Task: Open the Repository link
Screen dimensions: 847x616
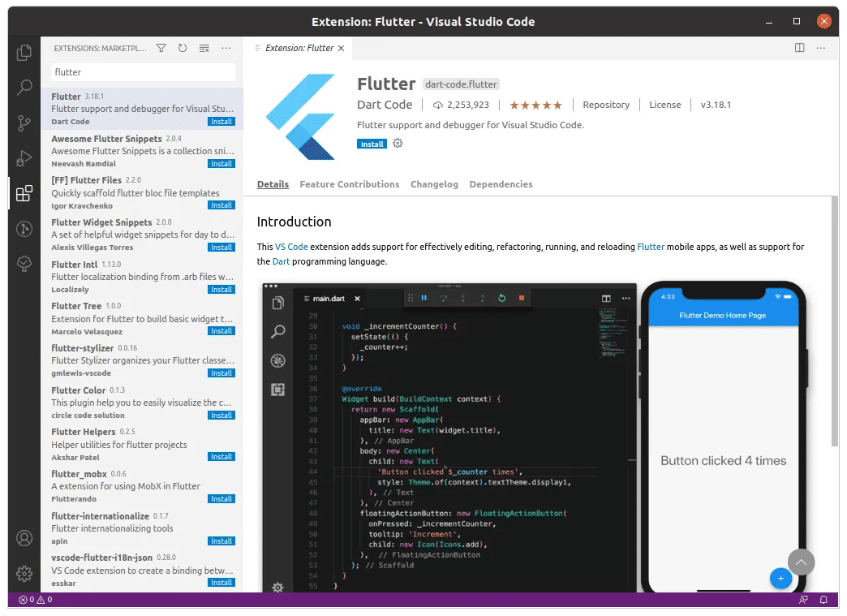Action: (606, 105)
